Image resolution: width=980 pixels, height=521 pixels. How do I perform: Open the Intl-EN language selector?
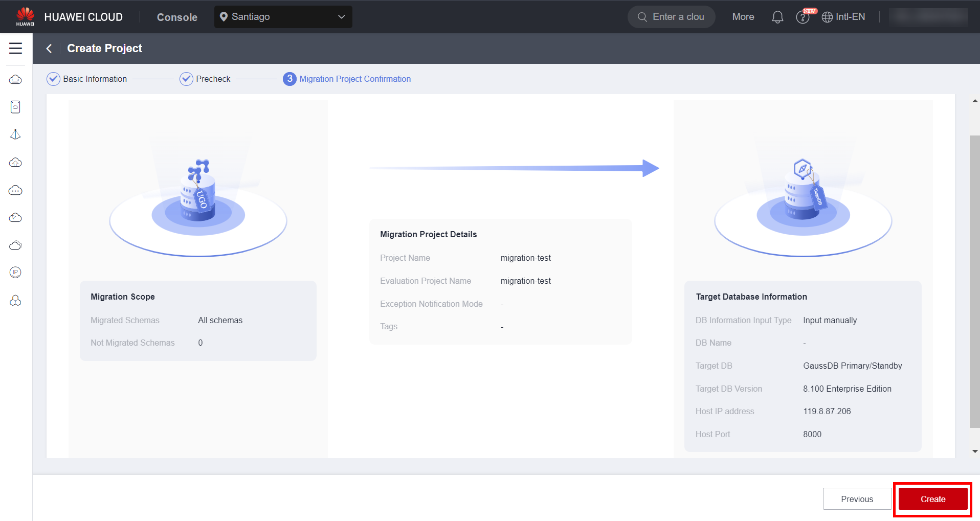click(x=843, y=17)
